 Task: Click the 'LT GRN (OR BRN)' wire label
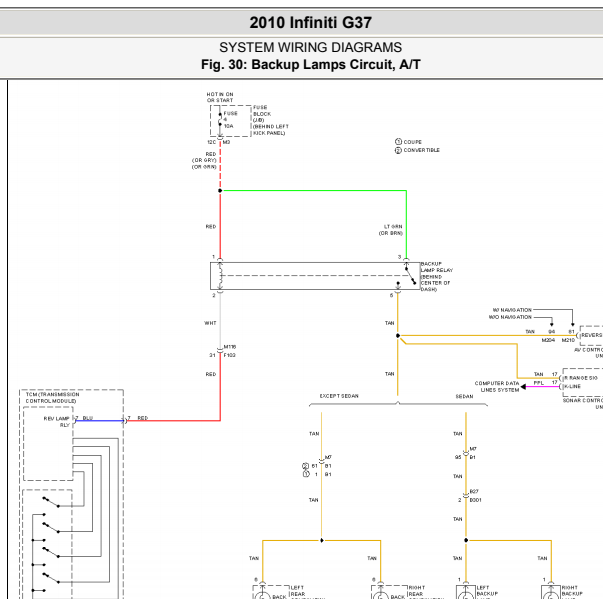pos(391,230)
